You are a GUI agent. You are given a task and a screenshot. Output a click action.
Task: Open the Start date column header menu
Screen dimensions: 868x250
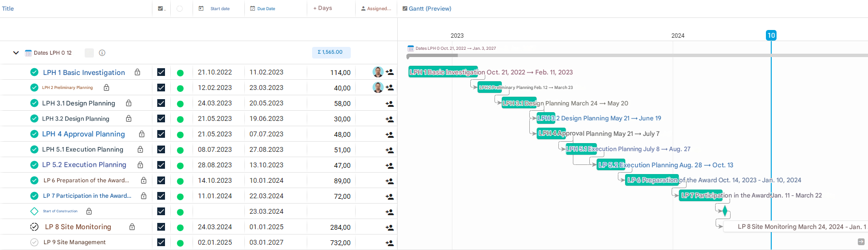coord(220,9)
